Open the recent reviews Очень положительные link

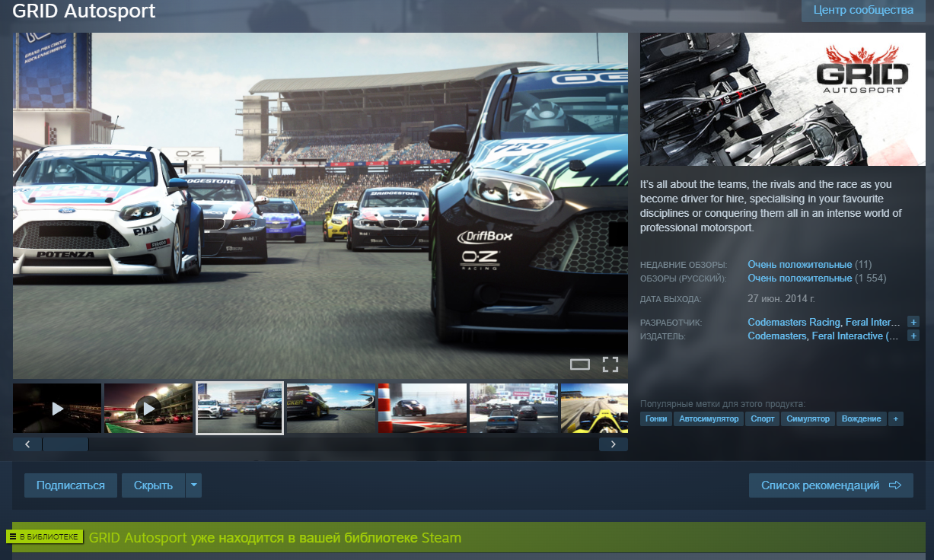799,265
